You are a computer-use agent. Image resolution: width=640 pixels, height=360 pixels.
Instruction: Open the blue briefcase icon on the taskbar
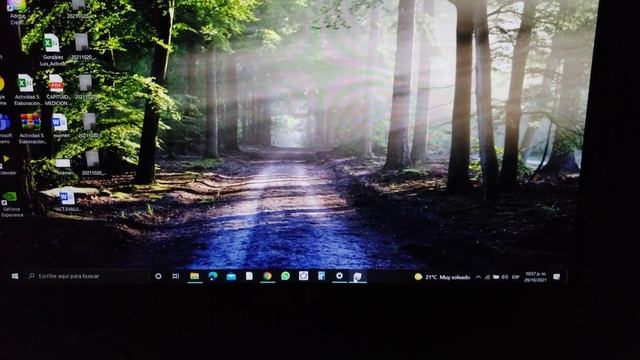pos(231,276)
